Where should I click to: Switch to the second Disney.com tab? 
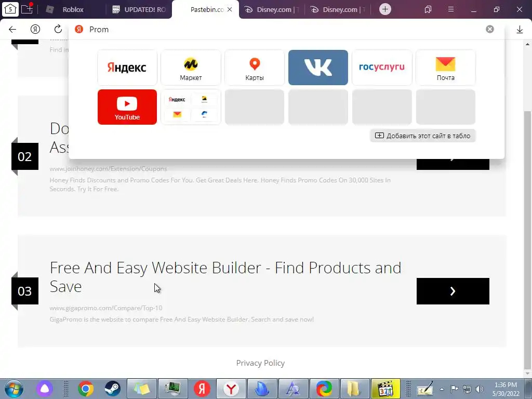pos(338,9)
